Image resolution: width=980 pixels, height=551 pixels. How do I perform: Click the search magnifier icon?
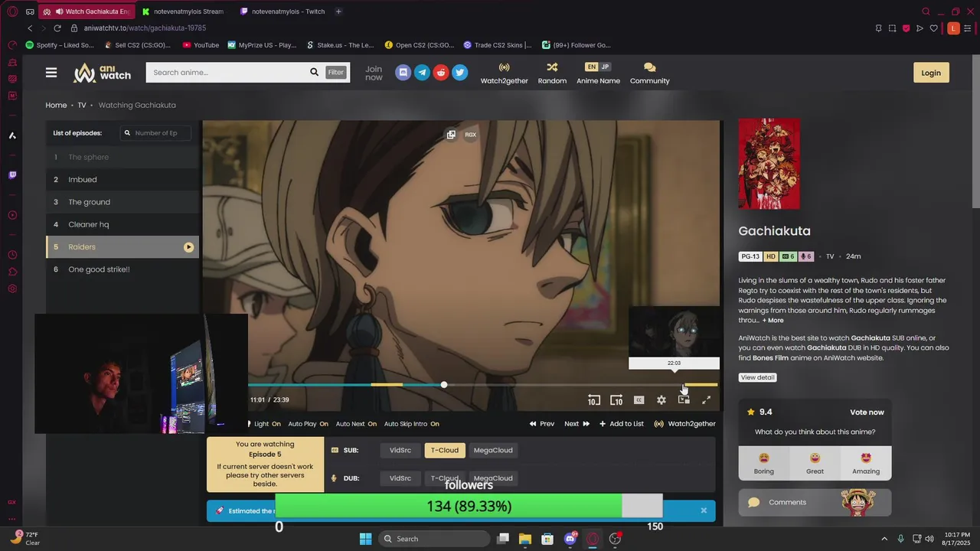[x=314, y=72]
